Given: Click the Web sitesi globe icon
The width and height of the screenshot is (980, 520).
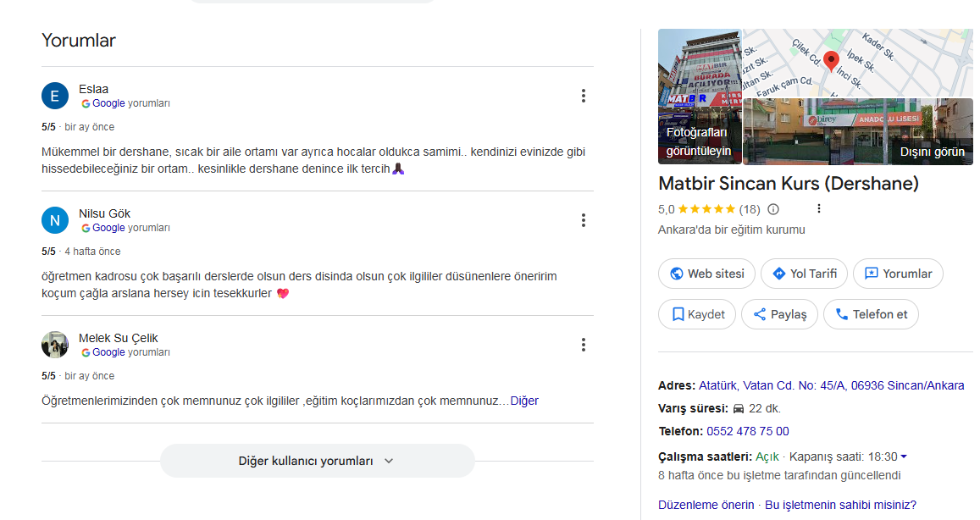Looking at the screenshot, I should point(678,273).
